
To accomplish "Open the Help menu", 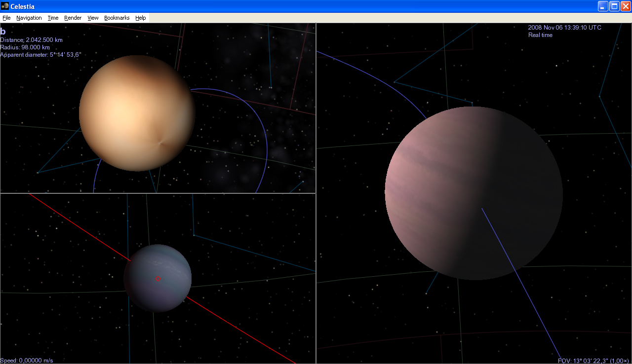I will [x=141, y=18].
